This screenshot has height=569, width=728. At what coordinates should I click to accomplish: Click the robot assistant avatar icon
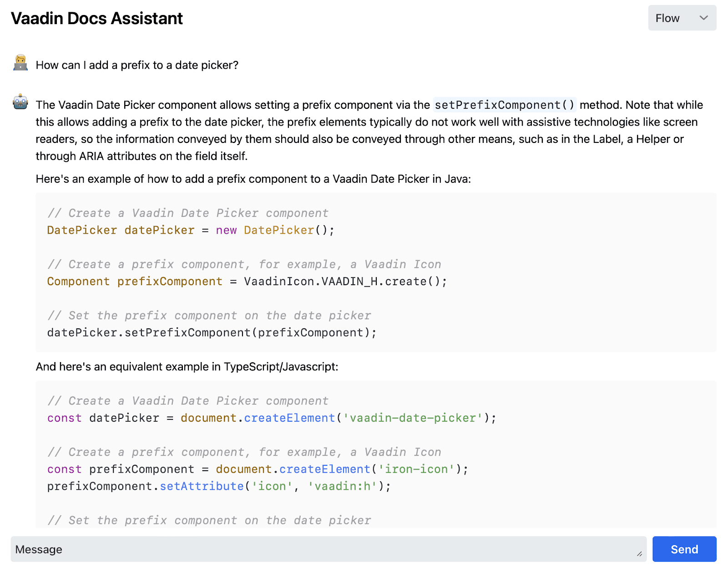point(20,102)
